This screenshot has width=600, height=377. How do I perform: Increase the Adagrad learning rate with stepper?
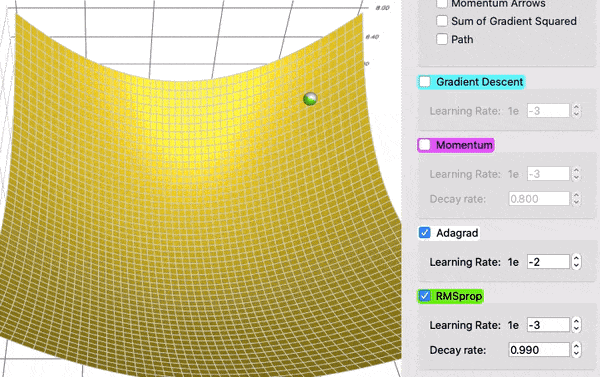(x=576, y=258)
